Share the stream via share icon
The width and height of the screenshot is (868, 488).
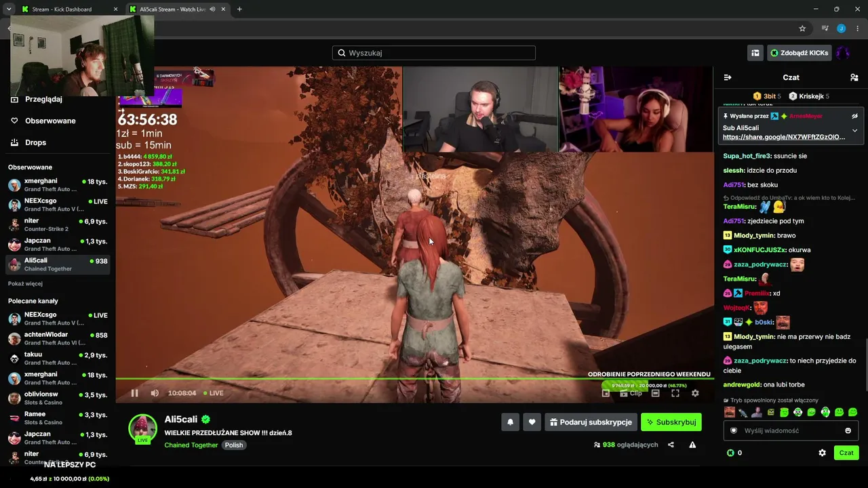[671, 445]
